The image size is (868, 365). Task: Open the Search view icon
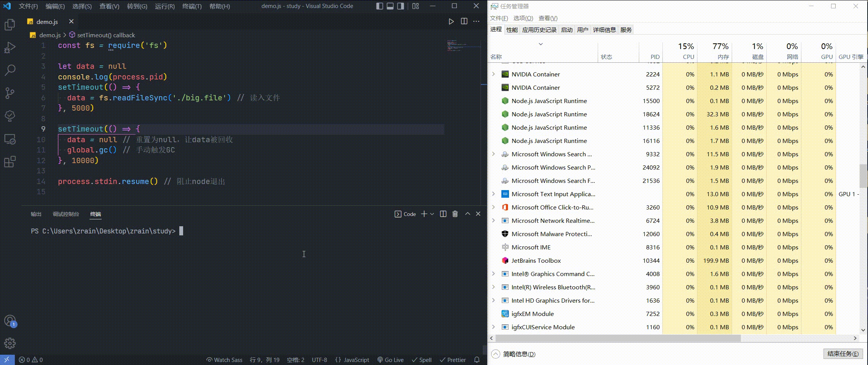(10, 70)
